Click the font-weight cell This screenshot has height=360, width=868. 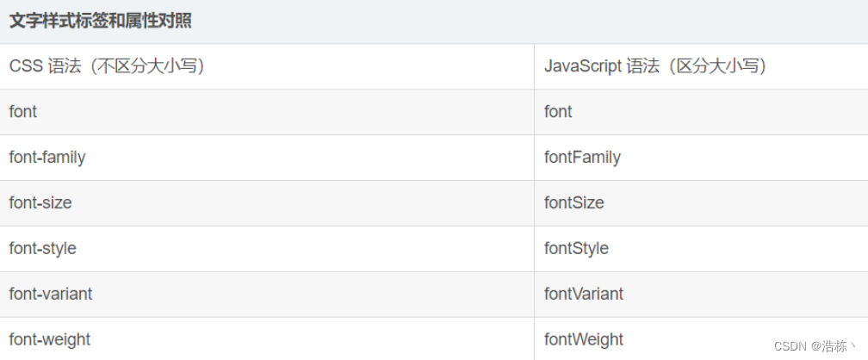tap(50, 340)
